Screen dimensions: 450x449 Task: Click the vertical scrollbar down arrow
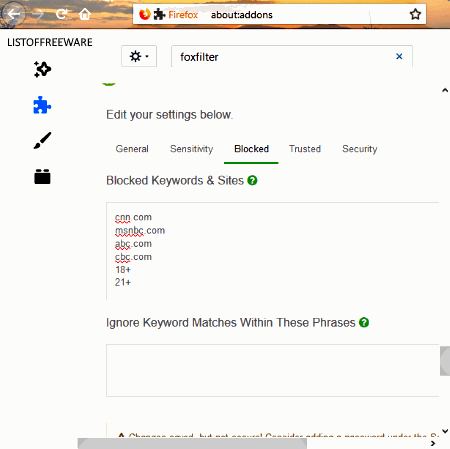pos(445,431)
